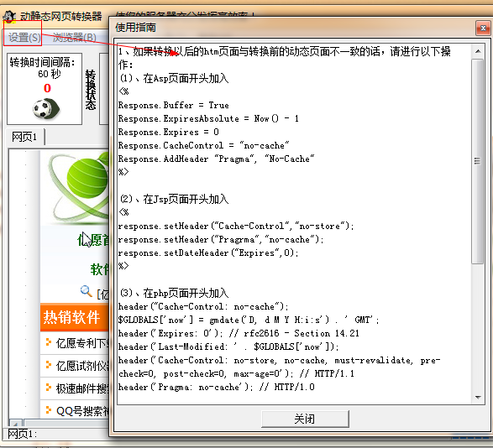Image resolution: width=493 pixels, height=448 pixels.
Task: Click the 使用指南 dialog title
Action: (135, 28)
